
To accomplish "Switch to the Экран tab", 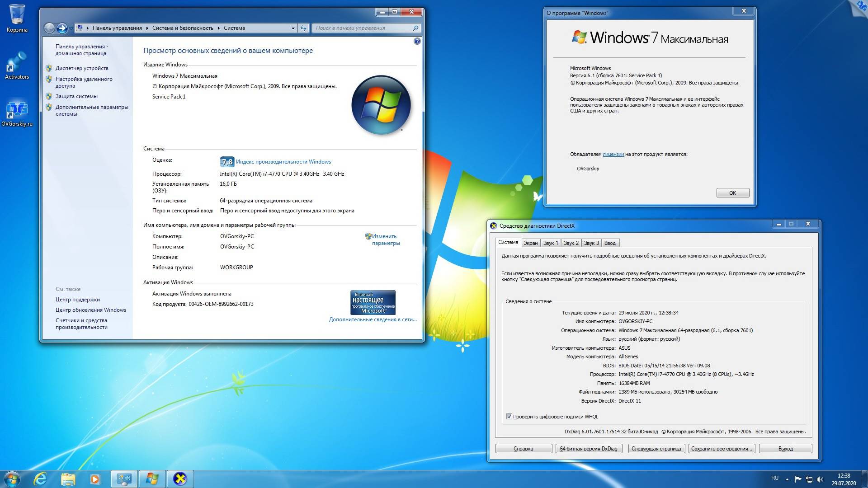I will (530, 243).
